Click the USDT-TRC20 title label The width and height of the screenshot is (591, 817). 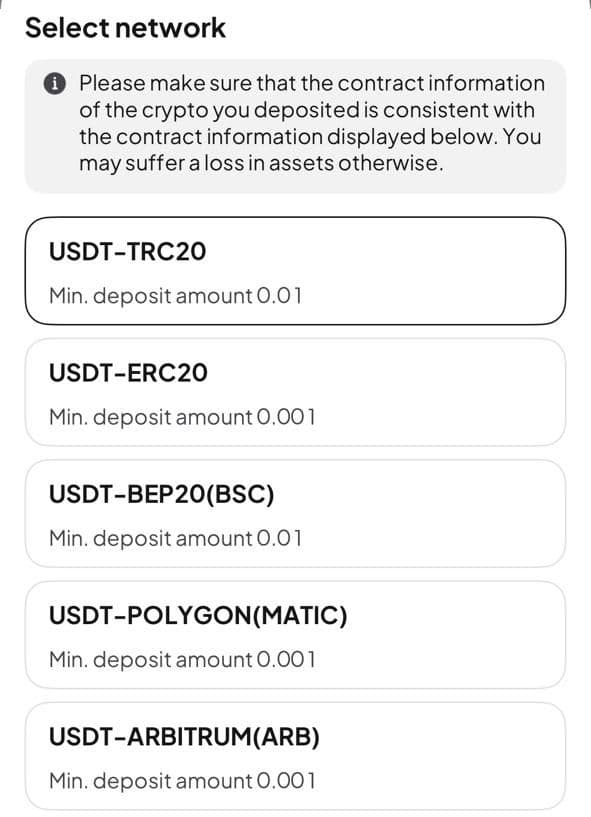tap(128, 252)
